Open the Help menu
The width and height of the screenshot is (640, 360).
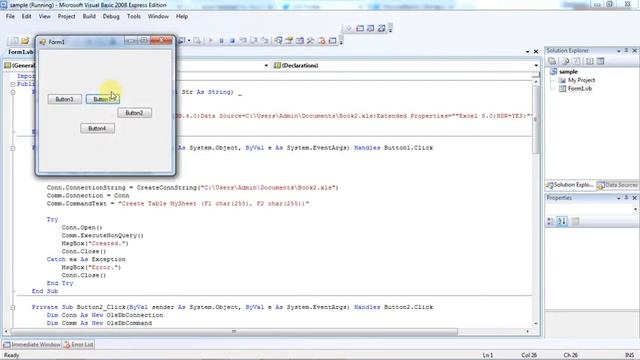[182, 16]
